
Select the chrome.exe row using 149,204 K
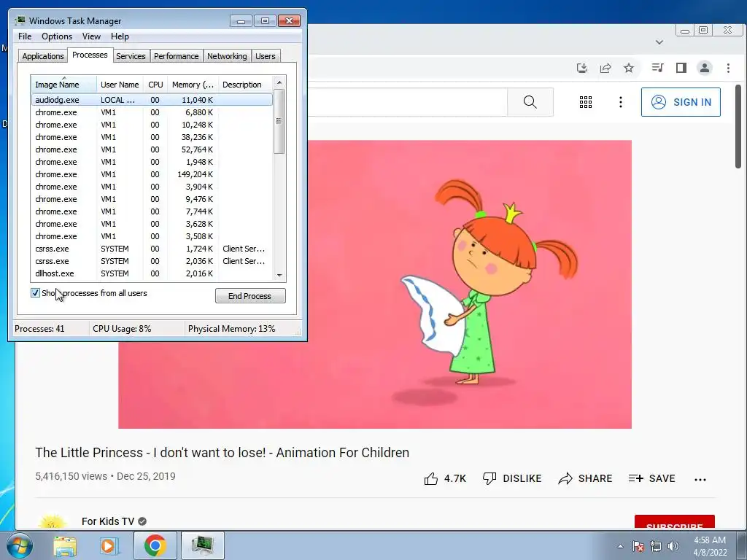(152, 174)
